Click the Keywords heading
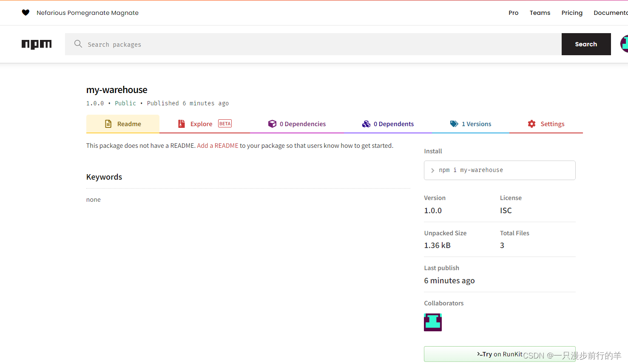 point(104,177)
